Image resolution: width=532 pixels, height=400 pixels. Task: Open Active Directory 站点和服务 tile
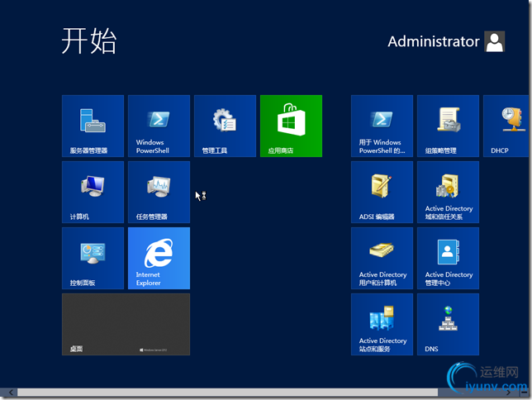[382, 325]
